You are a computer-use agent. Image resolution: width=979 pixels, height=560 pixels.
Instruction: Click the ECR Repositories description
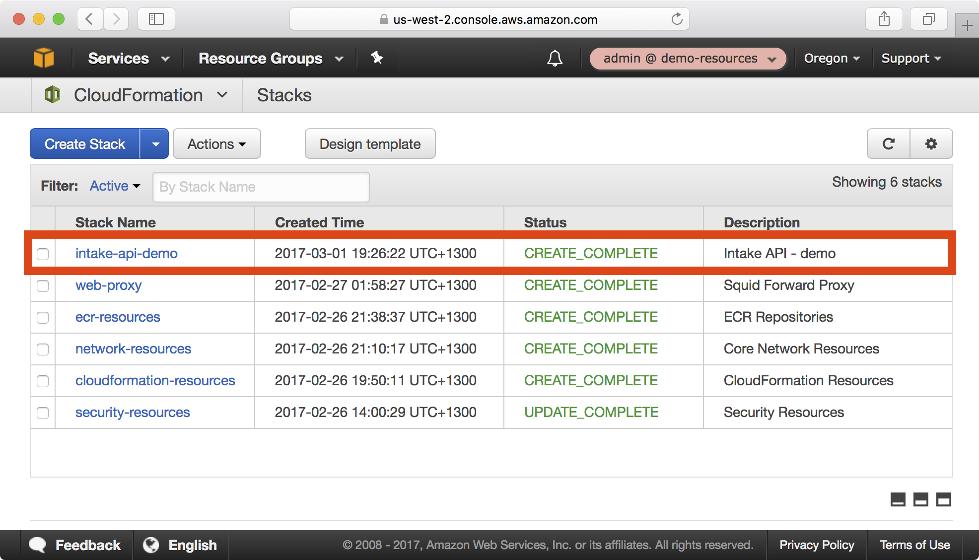pyautogui.click(x=778, y=317)
